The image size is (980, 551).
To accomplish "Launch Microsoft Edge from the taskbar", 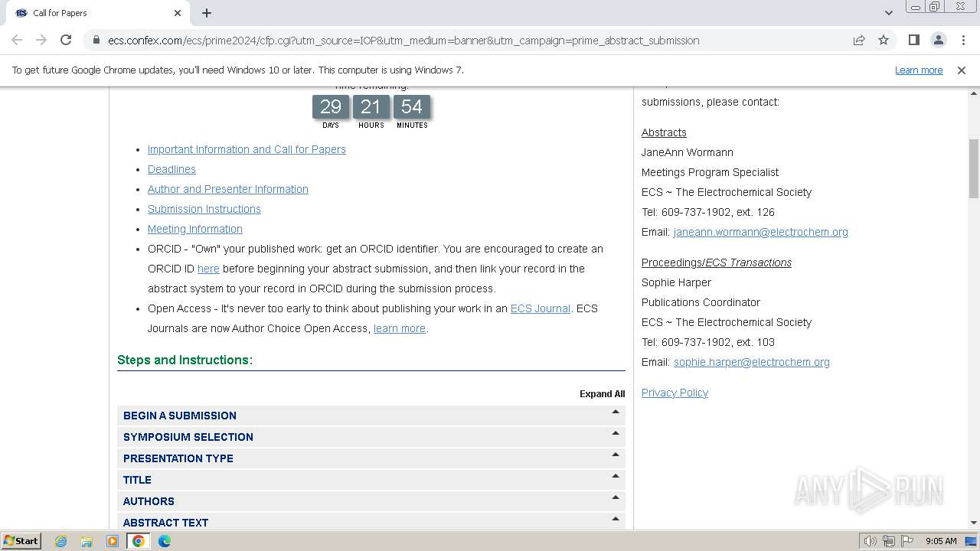I will click(x=165, y=541).
